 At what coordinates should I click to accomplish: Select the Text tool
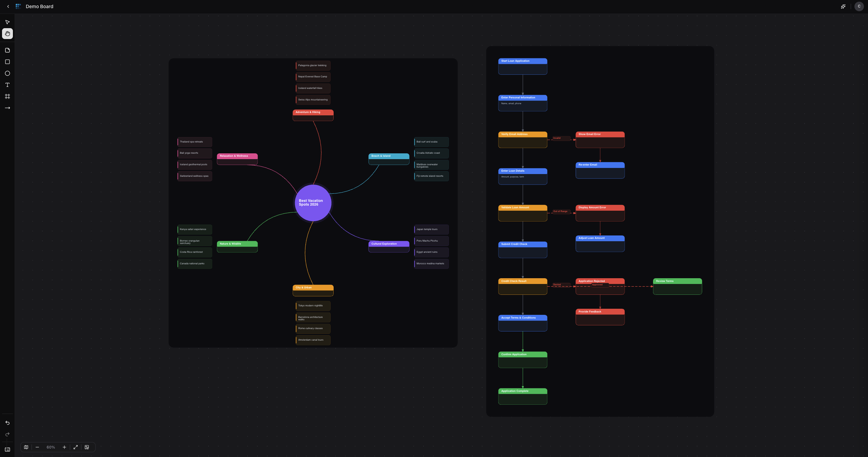click(7, 85)
